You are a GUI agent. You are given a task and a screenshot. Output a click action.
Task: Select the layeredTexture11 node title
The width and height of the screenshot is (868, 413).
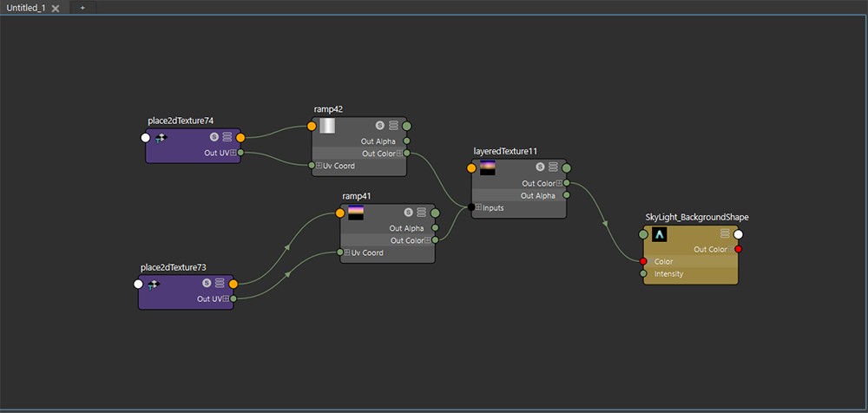(505, 151)
